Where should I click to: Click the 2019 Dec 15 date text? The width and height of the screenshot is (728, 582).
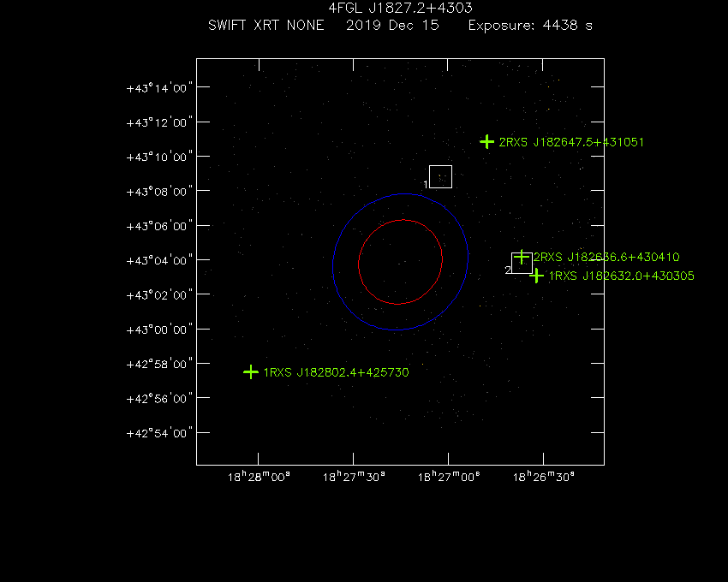(x=392, y=25)
